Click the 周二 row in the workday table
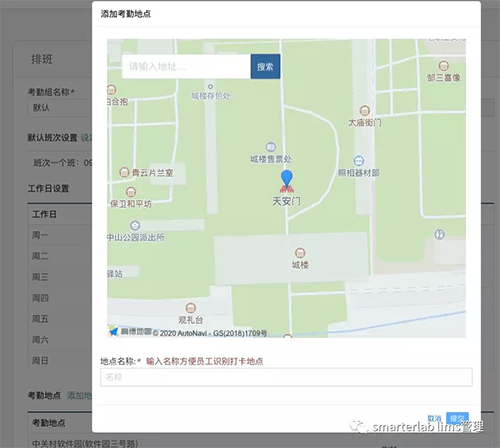This screenshot has width=500, height=448. tap(60, 256)
